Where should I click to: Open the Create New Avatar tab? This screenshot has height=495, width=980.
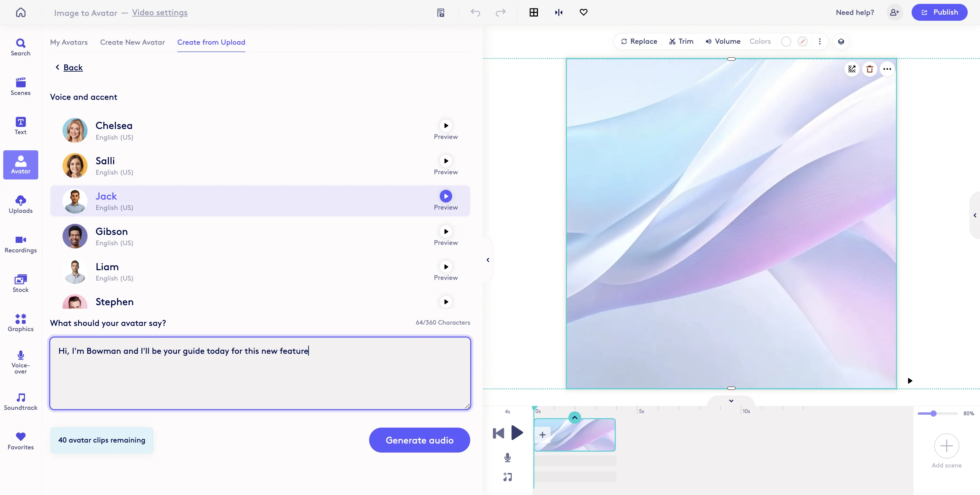[132, 42]
